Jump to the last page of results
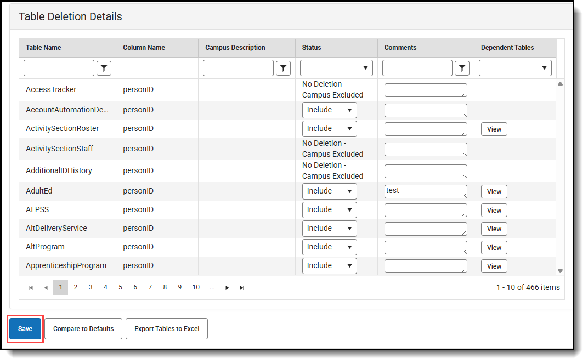Viewport: 588px width, 364px height. coord(241,287)
